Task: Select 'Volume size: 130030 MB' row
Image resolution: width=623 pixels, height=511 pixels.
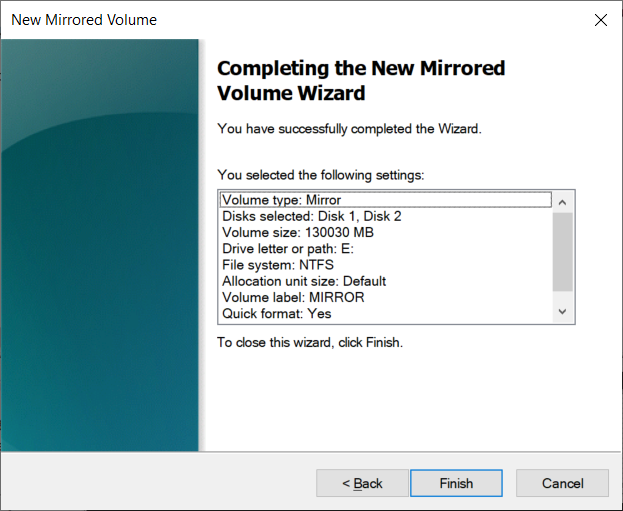Action: [385, 232]
